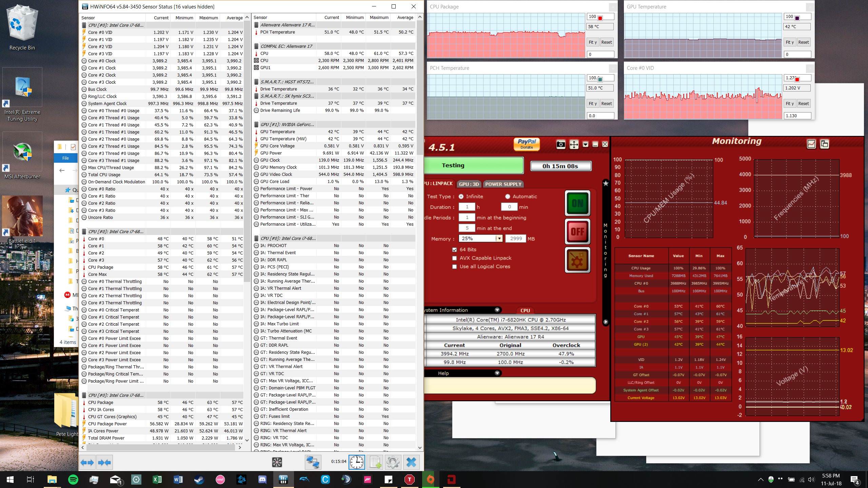Open OCCT title dropdown arrow button
The image size is (868, 488).
pos(585,145)
